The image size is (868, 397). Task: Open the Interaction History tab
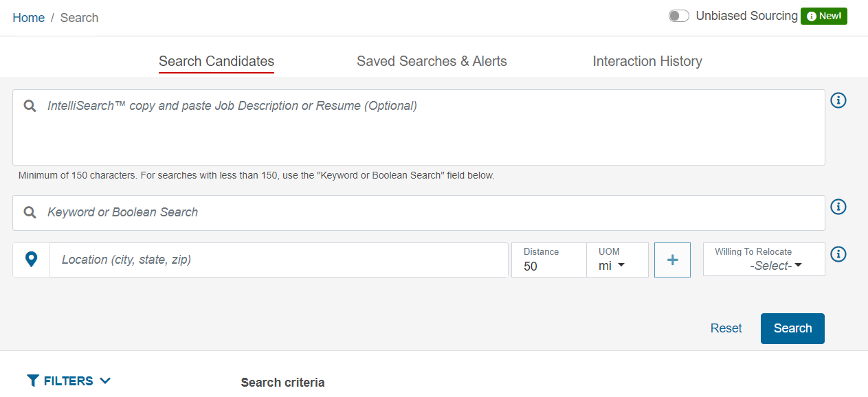pos(647,61)
